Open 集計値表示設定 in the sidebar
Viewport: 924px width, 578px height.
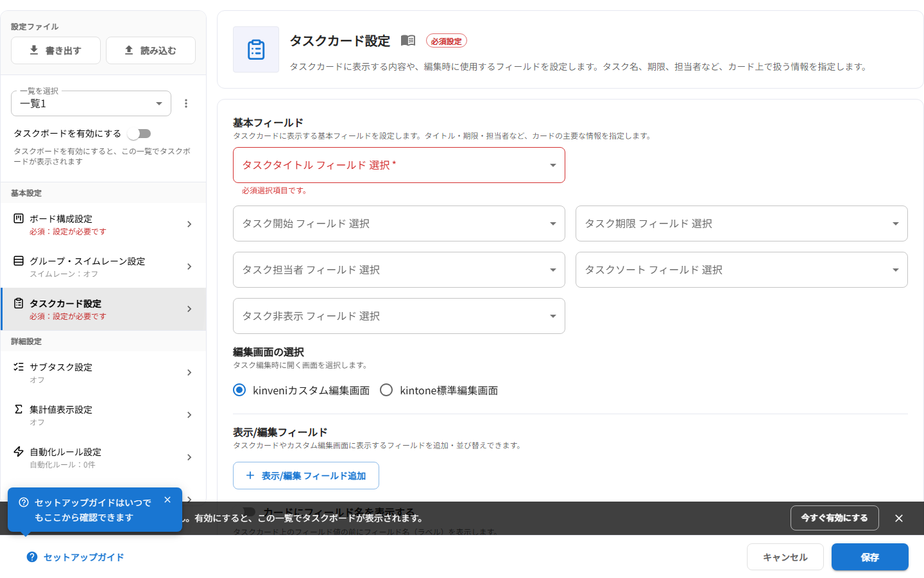(103, 415)
